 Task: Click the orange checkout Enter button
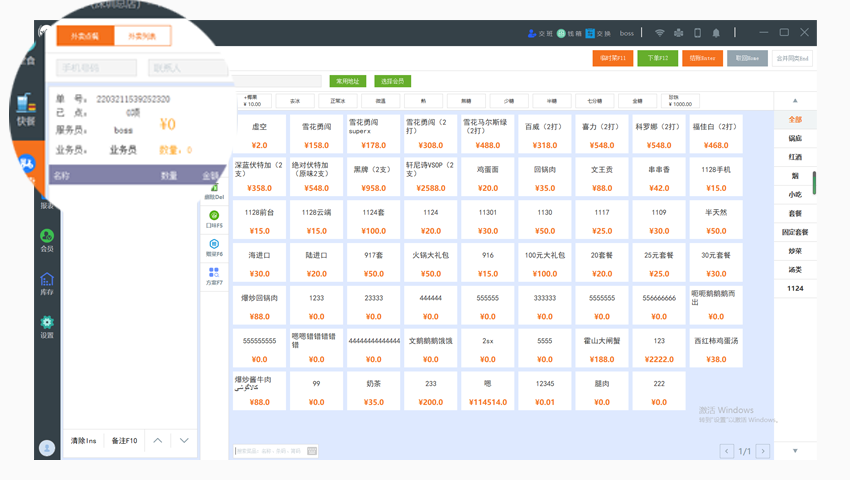[x=703, y=58]
